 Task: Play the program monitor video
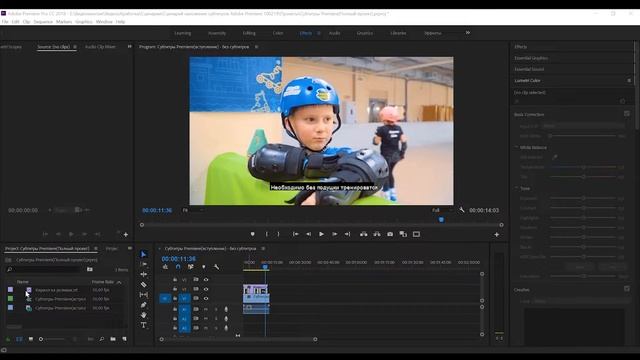coord(322,234)
